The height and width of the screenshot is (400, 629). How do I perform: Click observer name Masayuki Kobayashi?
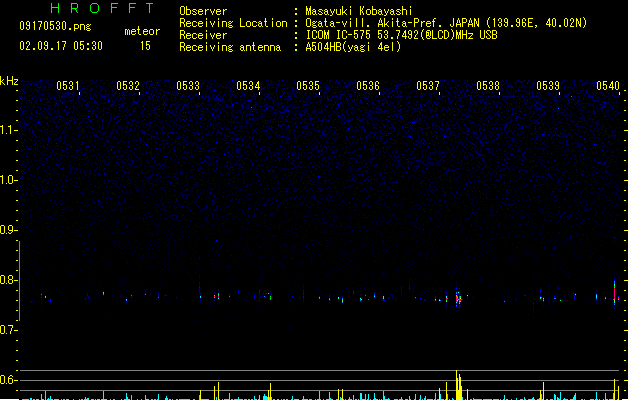[x=359, y=11]
